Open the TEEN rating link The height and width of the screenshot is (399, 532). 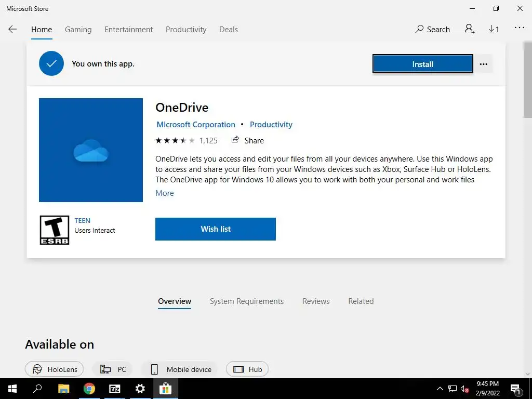point(83,220)
